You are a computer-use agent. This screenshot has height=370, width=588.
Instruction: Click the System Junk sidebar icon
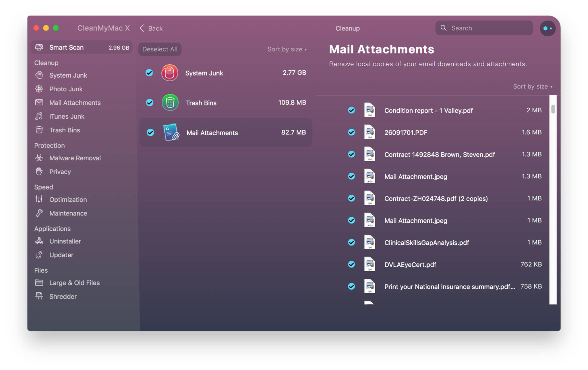[x=39, y=75]
